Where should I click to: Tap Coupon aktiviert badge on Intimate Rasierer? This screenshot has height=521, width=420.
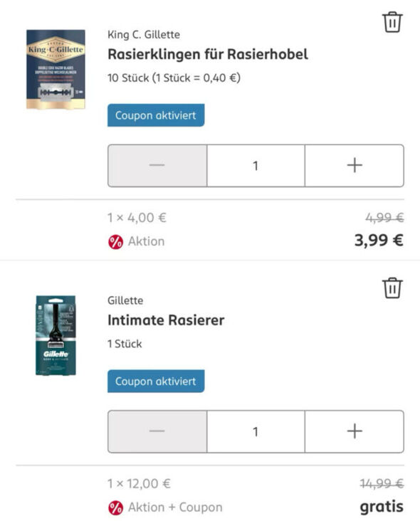(156, 381)
